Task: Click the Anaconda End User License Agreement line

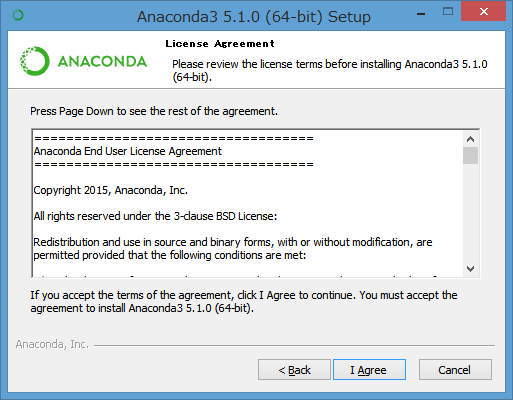Action: pyautogui.click(x=128, y=151)
